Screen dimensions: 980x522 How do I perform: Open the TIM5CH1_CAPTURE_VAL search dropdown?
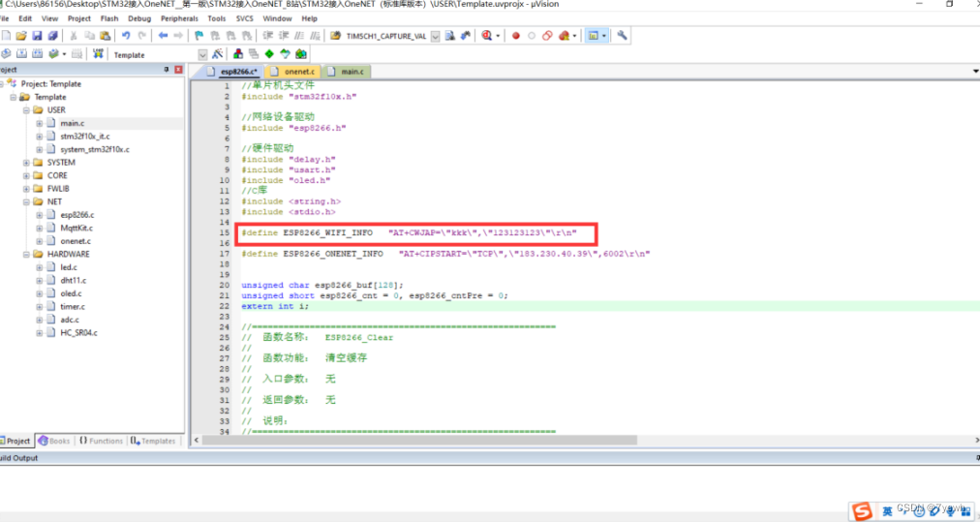pos(435,36)
